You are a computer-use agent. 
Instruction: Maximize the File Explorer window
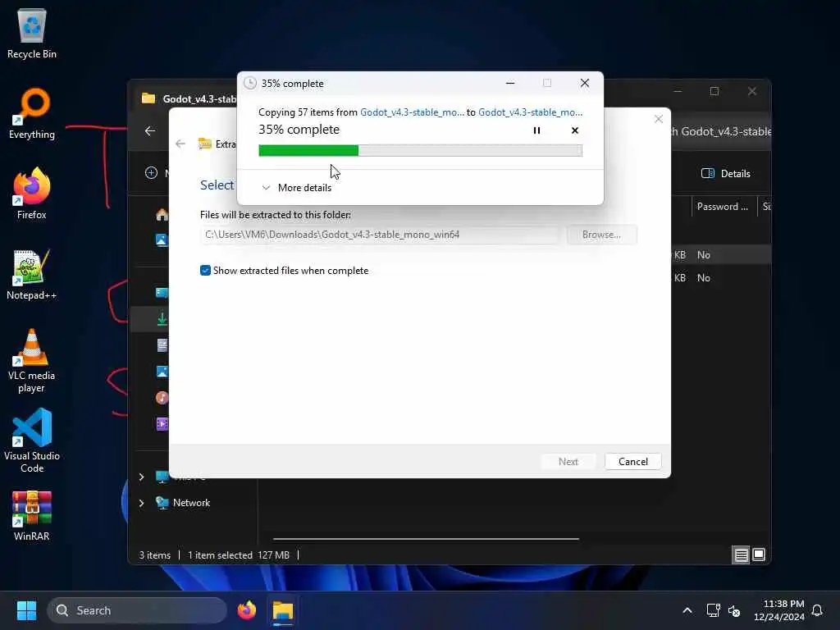pyautogui.click(x=714, y=91)
